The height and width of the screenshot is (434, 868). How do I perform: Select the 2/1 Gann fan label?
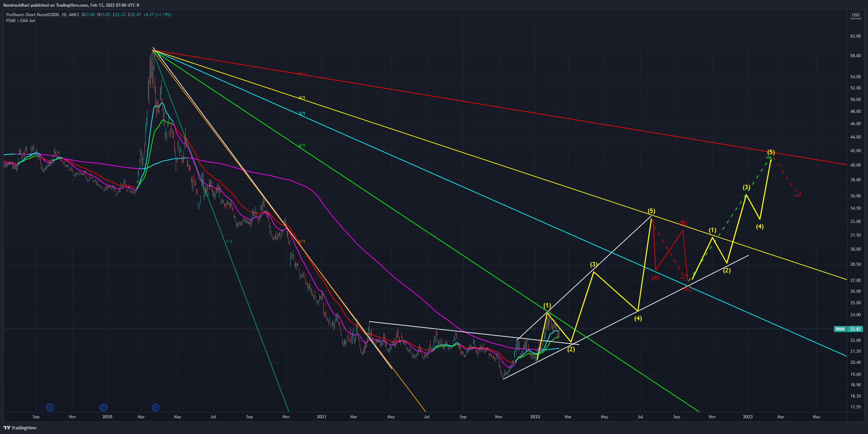pyautogui.click(x=302, y=145)
